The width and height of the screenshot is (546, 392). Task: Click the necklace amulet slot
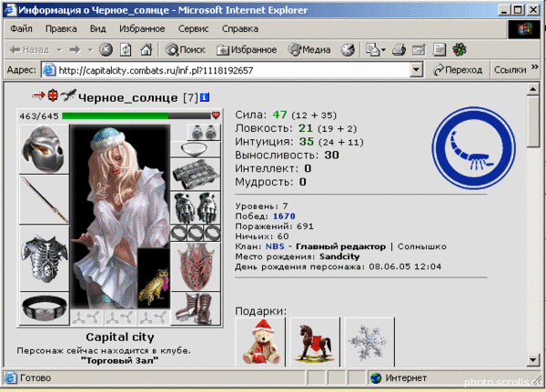coord(196,149)
